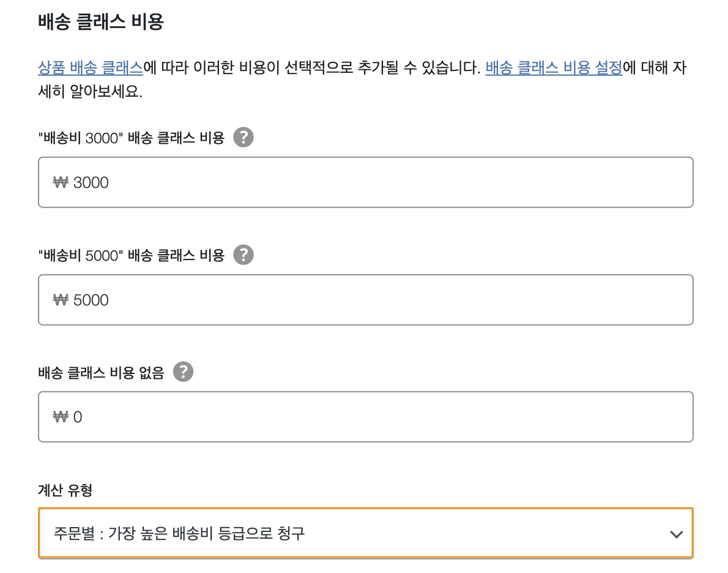
Task: Open help tooltip for "배송비 3000" class cost
Action: (x=243, y=137)
